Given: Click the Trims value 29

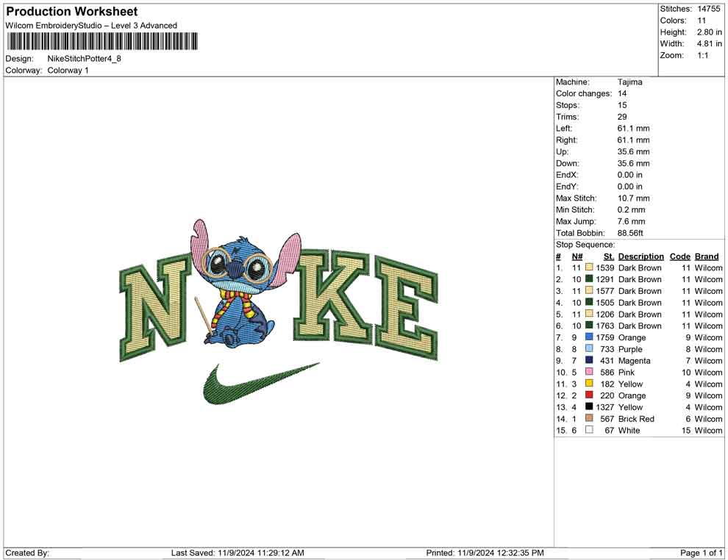Looking at the screenshot, I should (622, 117).
